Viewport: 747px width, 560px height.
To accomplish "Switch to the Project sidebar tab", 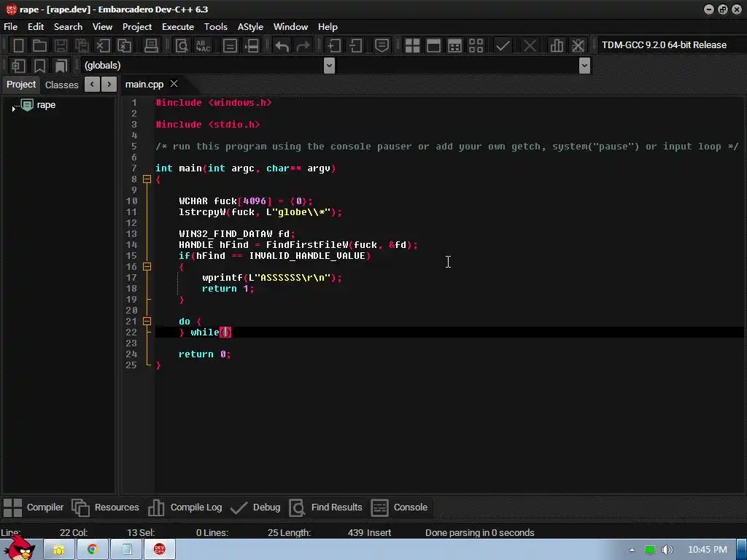I will [x=21, y=85].
